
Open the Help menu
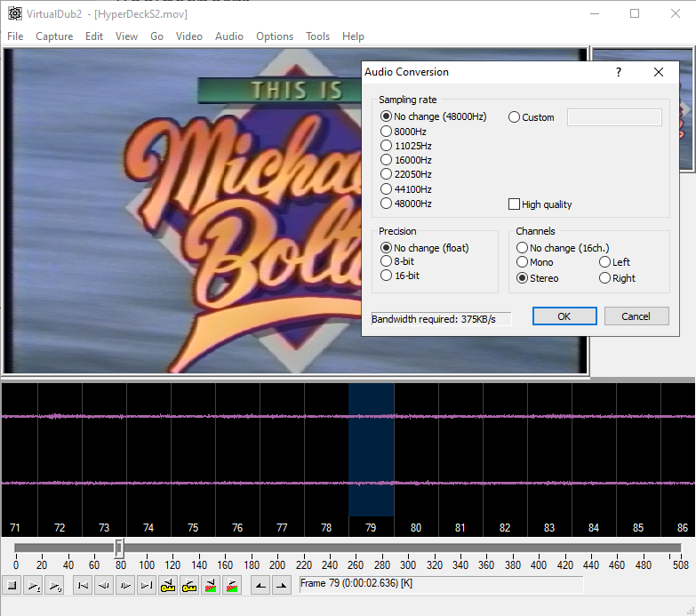coord(353,36)
